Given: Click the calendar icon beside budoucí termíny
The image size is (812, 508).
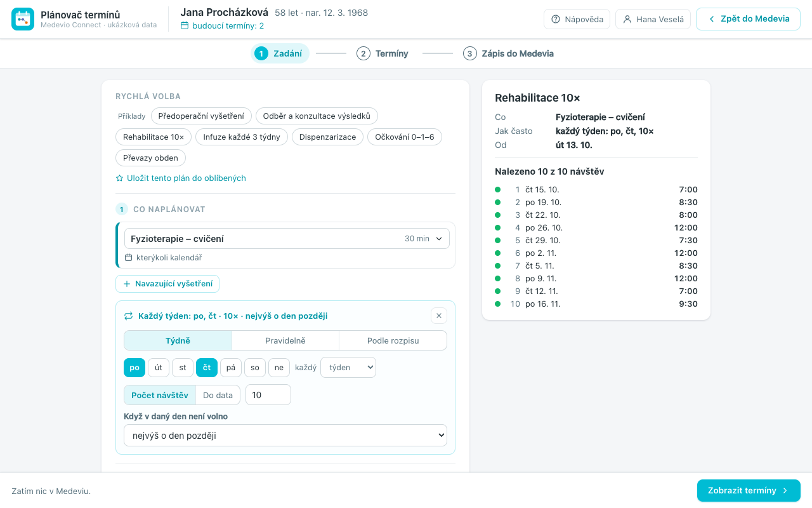Looking at the screenshot, I should tap(185, 26).
